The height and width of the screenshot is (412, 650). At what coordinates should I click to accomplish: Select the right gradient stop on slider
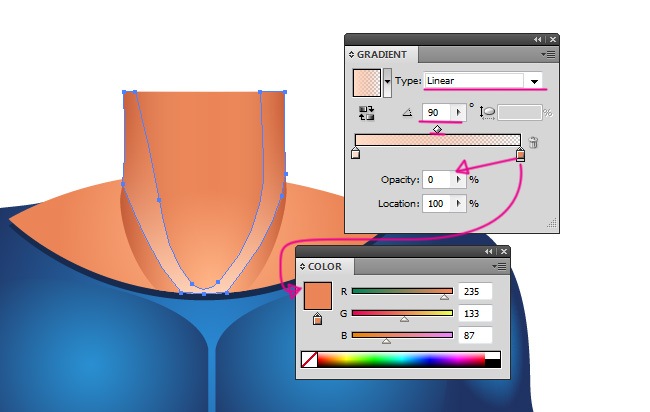[x=520, y=154]
